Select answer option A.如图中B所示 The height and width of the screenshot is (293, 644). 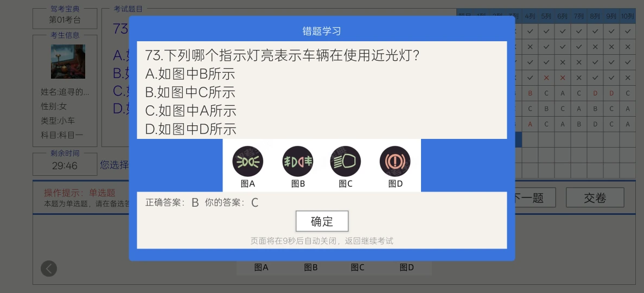coord(190,74)
